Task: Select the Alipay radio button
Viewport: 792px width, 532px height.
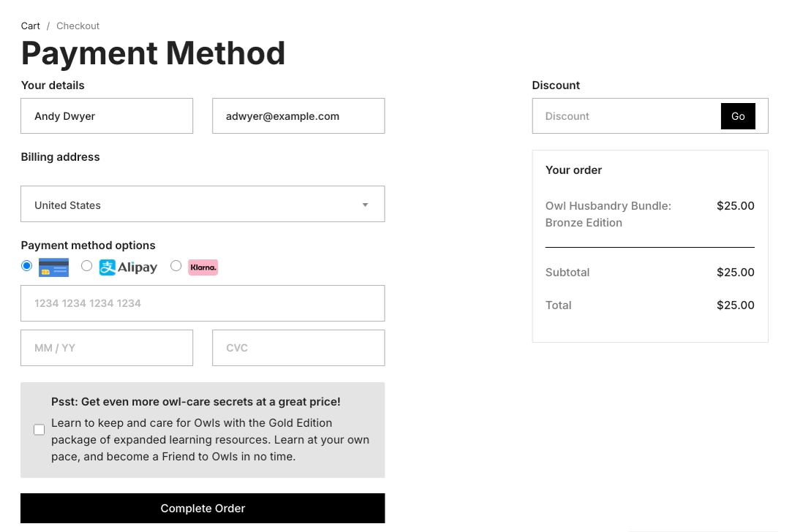Action: [x=87, y=266]
